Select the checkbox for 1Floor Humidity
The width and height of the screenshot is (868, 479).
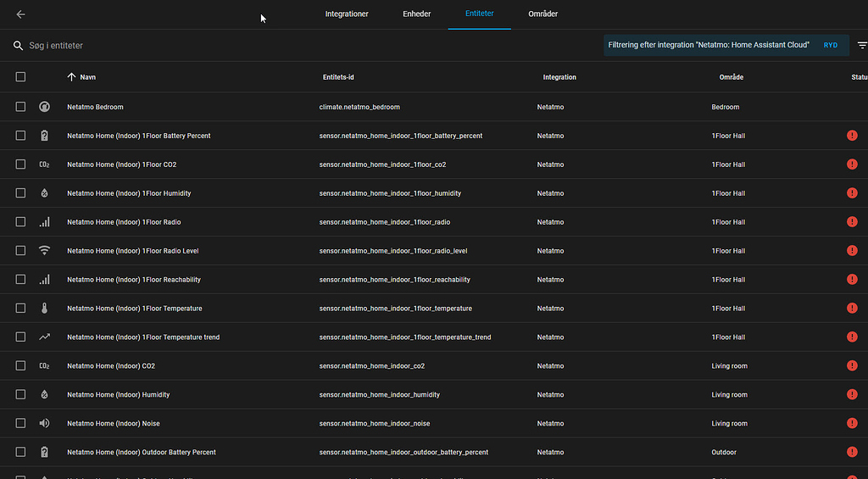pyautogui.click(x=20, y=193)
